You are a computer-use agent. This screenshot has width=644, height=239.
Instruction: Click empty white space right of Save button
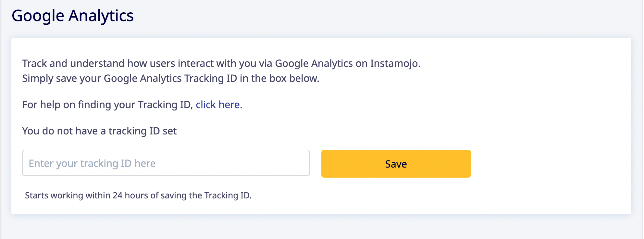549,164
